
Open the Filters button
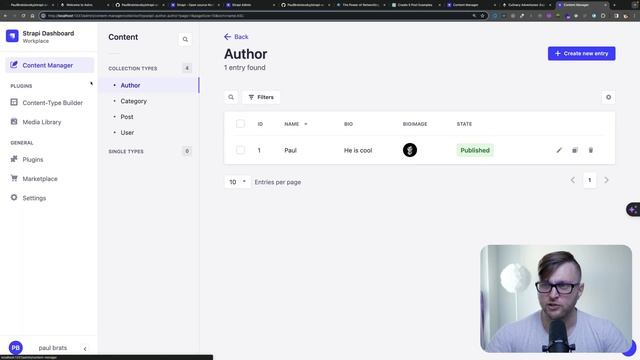[261, 97]
